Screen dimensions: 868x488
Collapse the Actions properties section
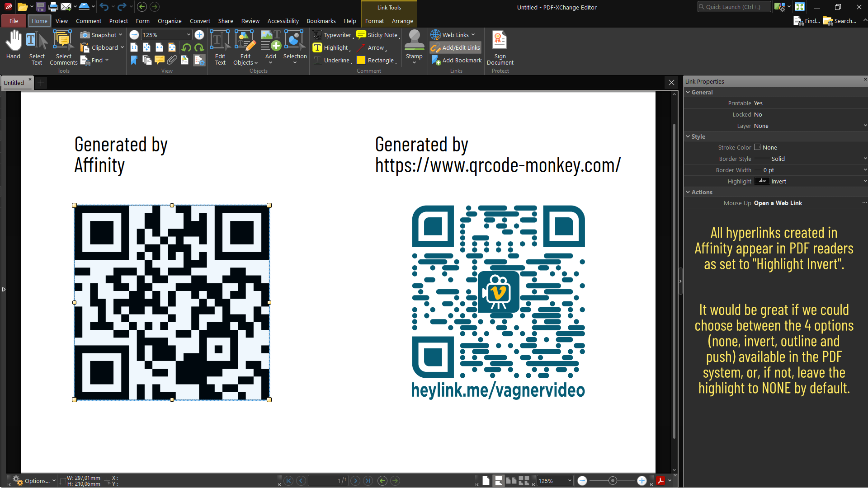688,192
